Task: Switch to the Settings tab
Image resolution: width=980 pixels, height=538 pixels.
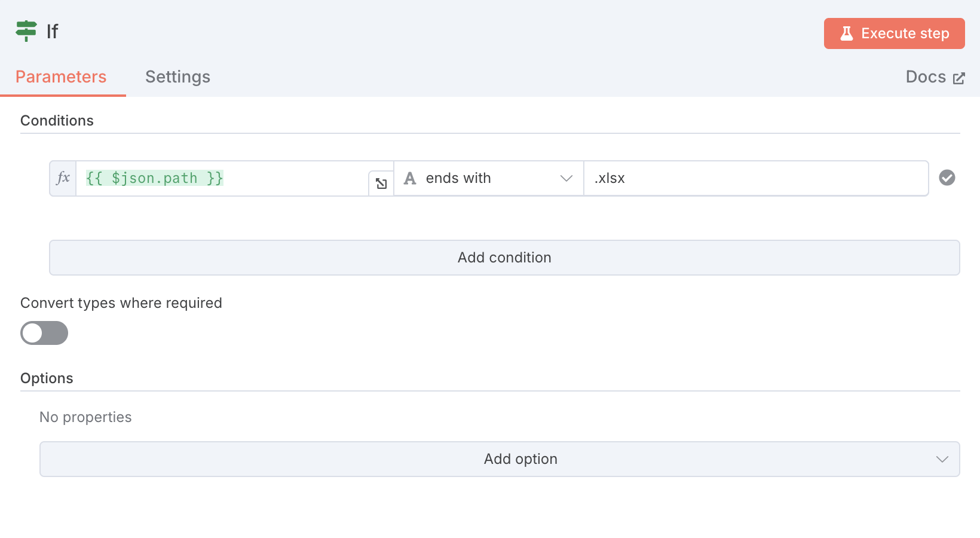Action: [x=177, y=77]
